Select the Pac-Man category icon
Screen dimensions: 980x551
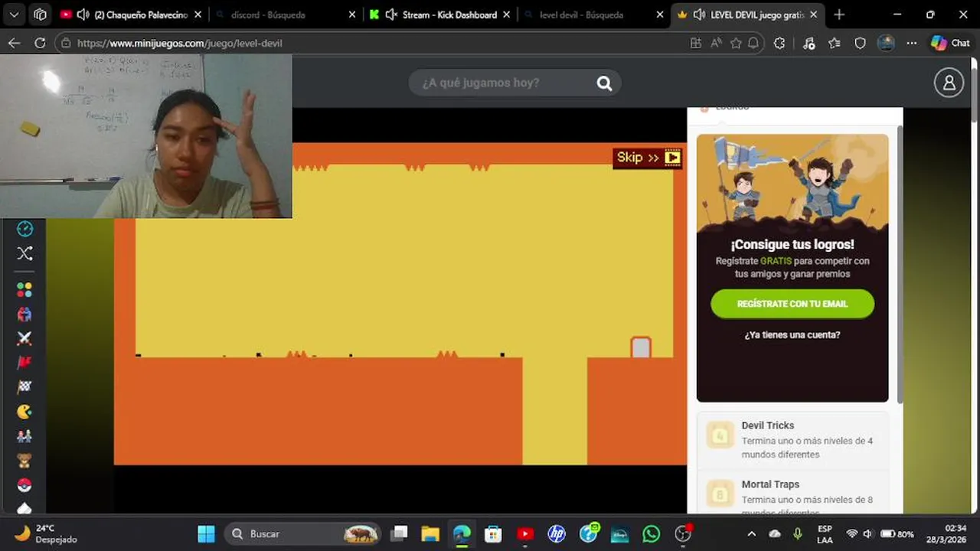24,412
